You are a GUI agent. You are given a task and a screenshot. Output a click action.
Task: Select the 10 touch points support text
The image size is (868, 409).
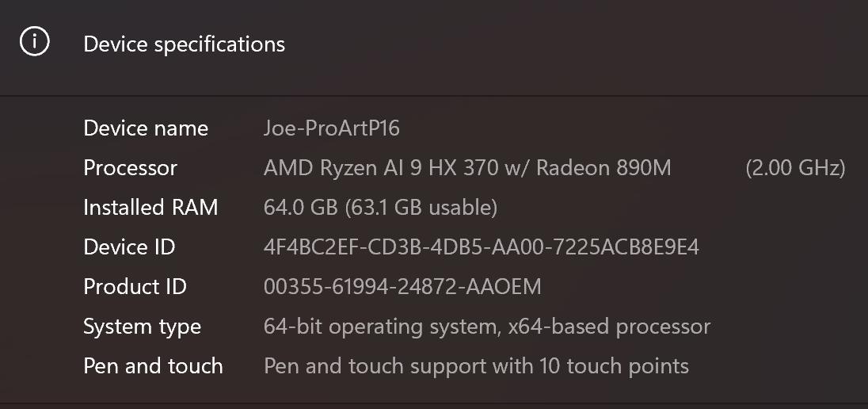pos(614,366)
